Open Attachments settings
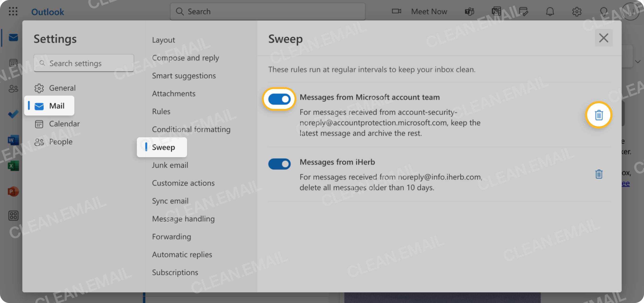The width and height of the screenshot is (644, 303). tap(174, 94)
